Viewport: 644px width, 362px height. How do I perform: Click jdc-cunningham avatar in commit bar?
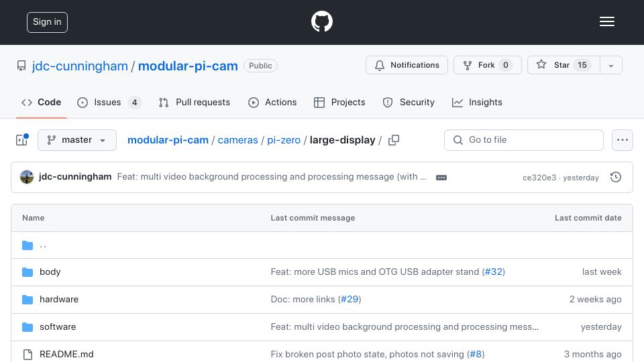pyautogui.click(x=27, y=177)
